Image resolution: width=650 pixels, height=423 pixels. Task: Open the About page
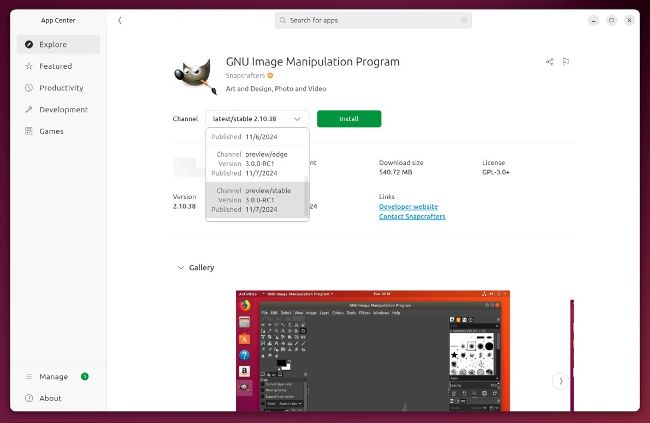click(x=58, y=398)
